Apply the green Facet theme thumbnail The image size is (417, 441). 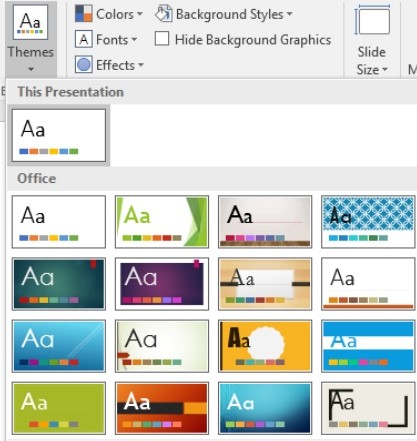tap(162, 222)
